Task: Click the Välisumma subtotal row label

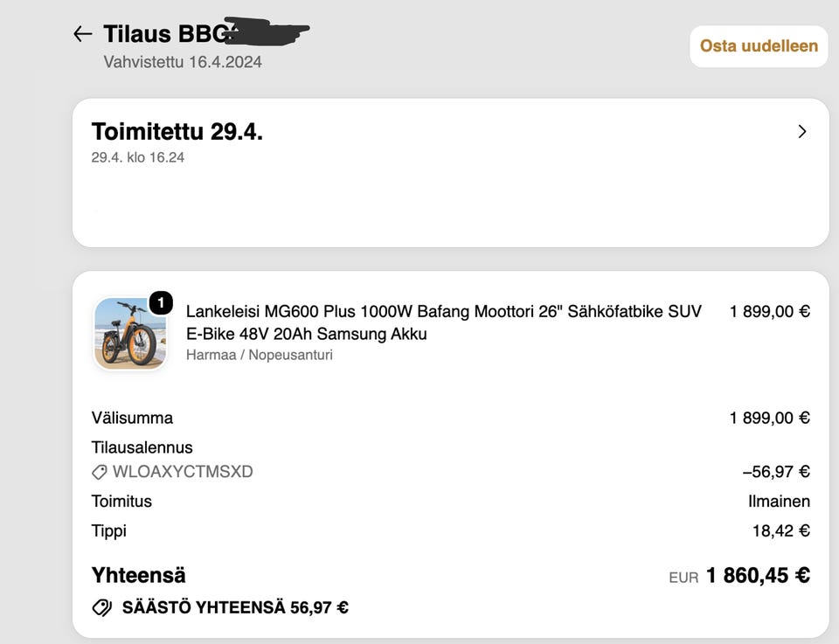Action: (132, 418)
